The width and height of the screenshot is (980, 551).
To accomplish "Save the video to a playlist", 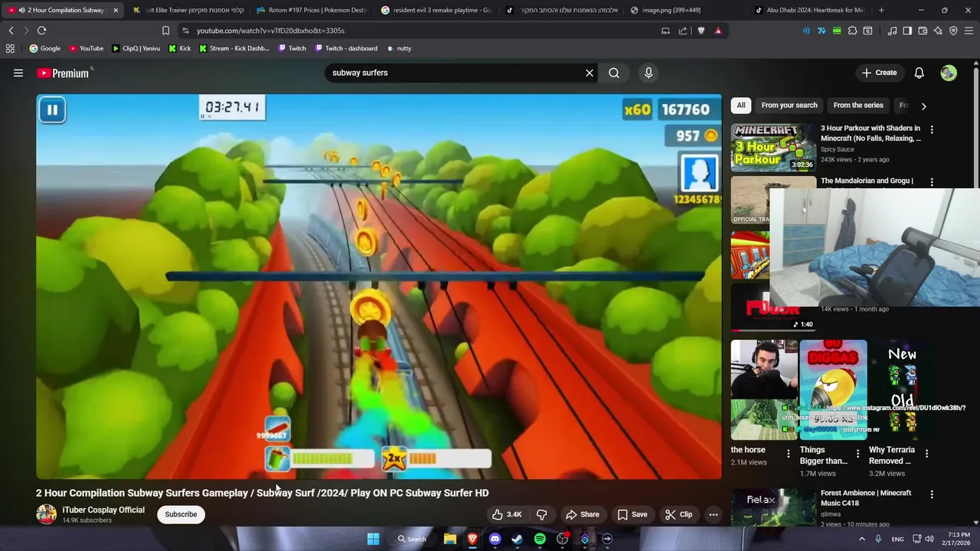I will click(x=632, y=514).
